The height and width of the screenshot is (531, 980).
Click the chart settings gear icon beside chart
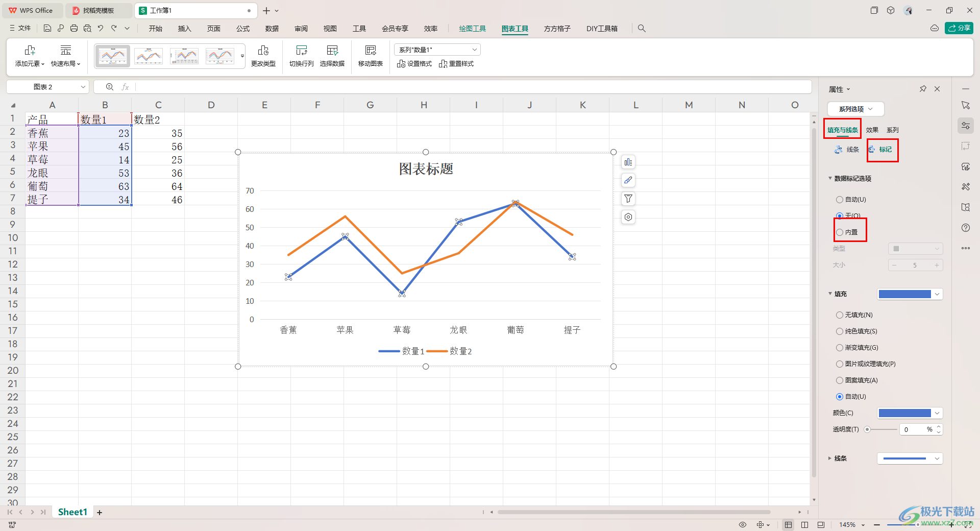pos(628,217)
